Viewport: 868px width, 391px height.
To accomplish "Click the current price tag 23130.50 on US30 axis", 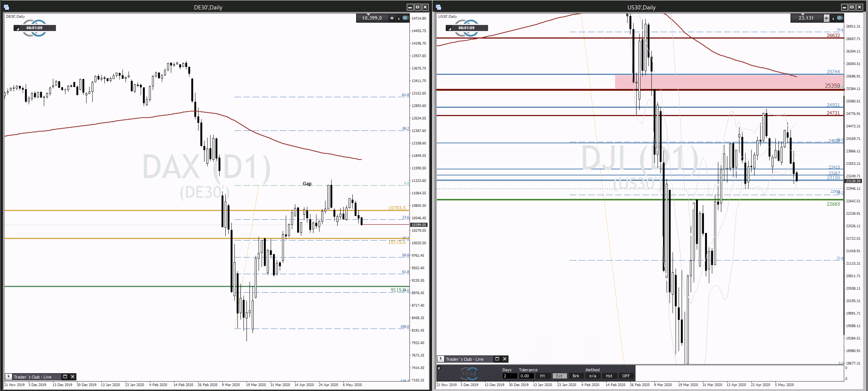I will click(x=853, y=181).
